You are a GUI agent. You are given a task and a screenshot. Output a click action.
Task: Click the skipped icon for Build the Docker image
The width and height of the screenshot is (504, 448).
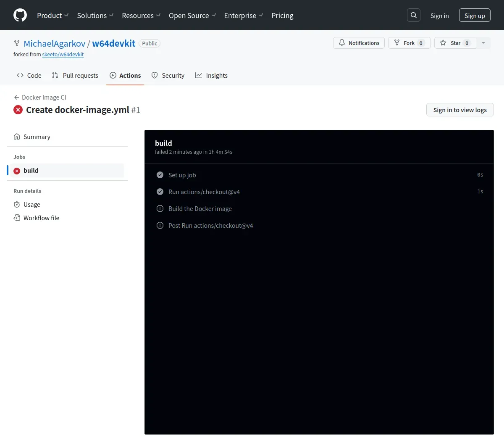(160, 208)
